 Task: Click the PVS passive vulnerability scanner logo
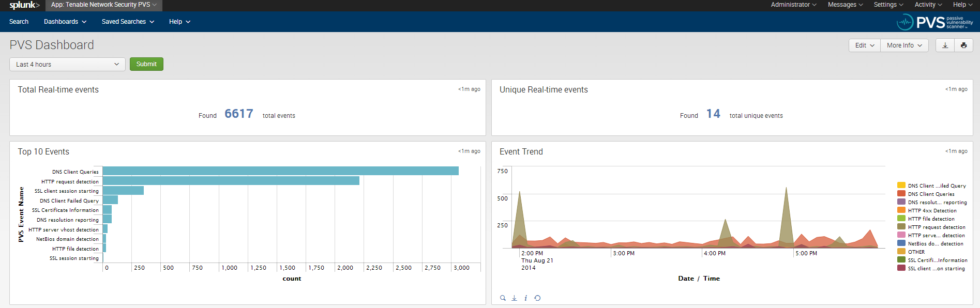click(935, 22)
